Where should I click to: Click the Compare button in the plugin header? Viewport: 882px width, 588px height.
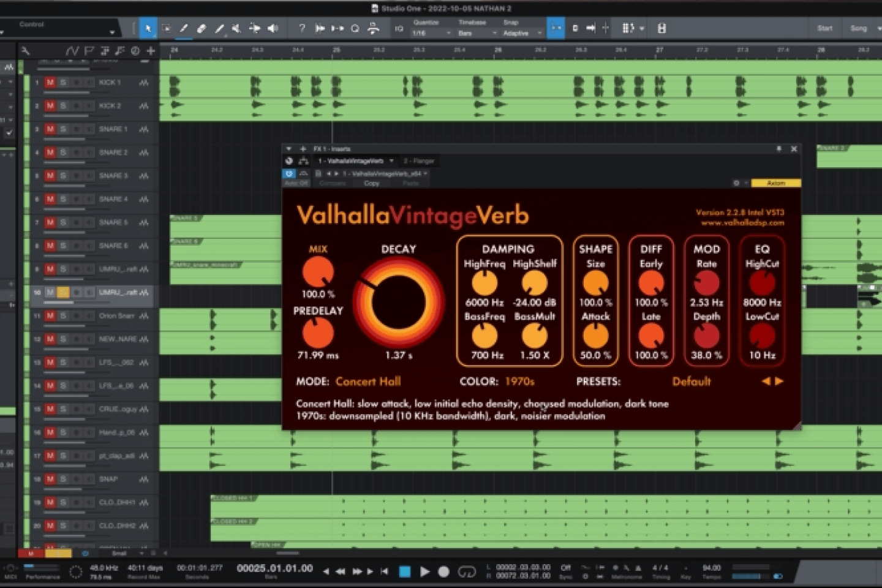pyautogui.click(x=333, y=183)
